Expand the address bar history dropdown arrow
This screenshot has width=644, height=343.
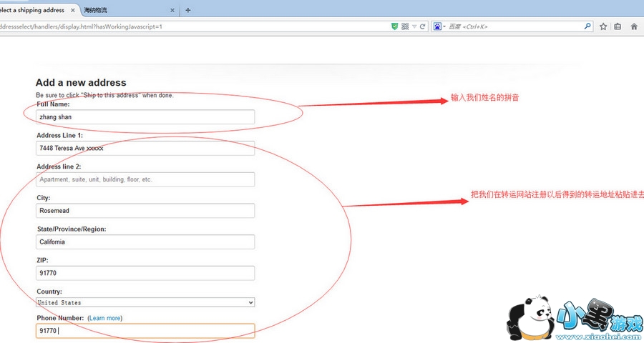pyautogui.click(x=414, y=26)
